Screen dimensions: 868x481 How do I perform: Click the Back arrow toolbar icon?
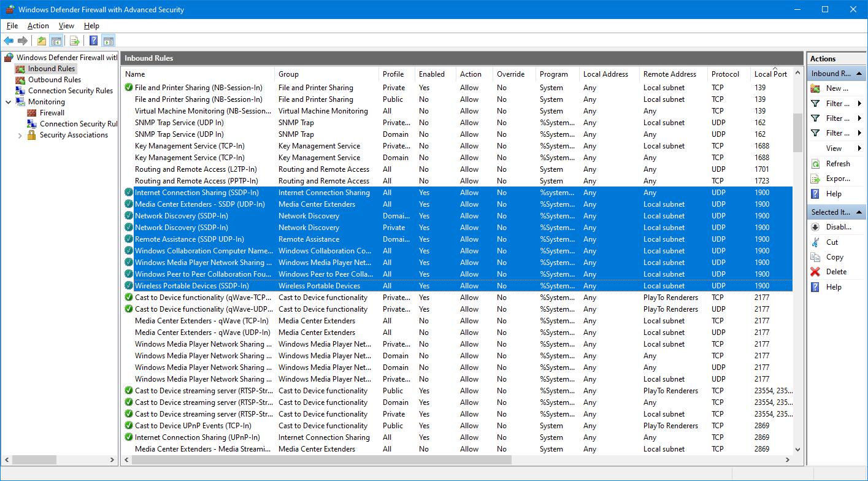9,41
